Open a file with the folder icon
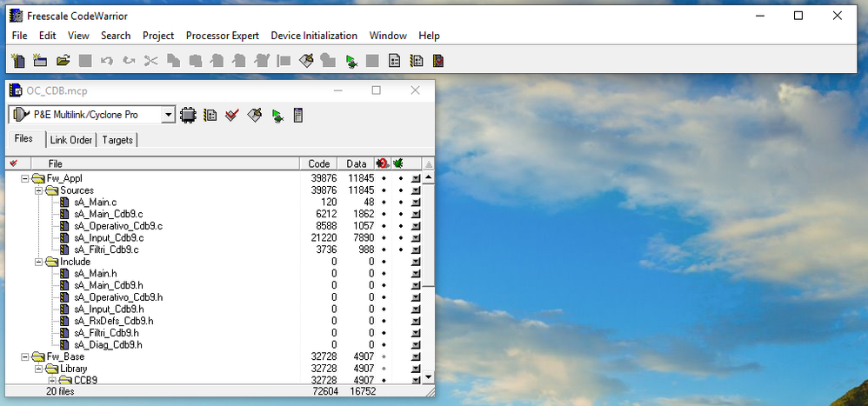 tap(63, 60)
